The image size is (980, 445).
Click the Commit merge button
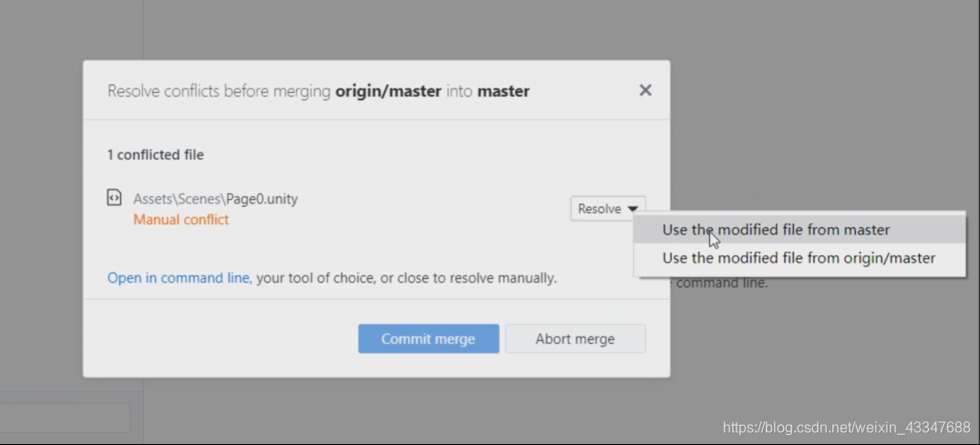coord(428,338)
